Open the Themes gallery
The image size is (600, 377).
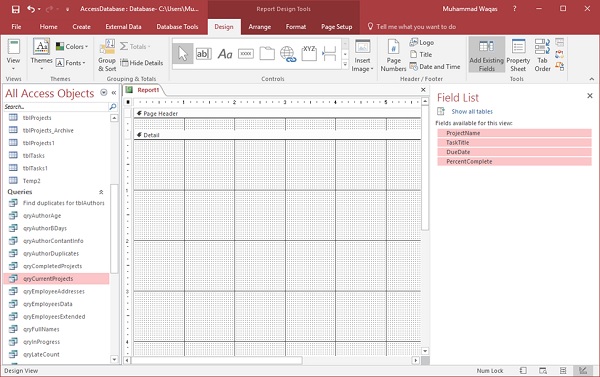[41, 55]
